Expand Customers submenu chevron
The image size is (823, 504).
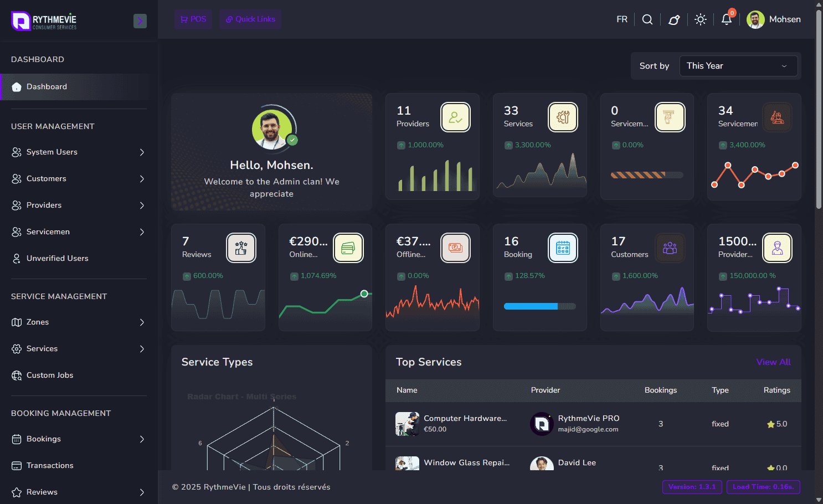tap(142, 179)
